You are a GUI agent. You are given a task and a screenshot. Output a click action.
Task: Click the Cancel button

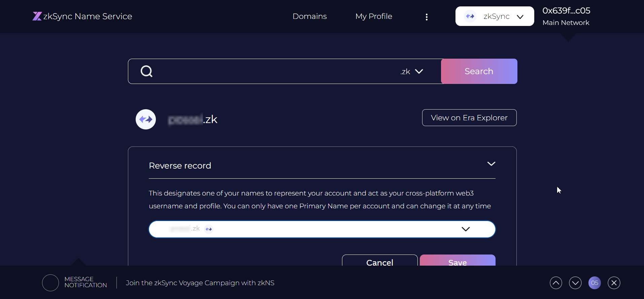click(380, 260)
